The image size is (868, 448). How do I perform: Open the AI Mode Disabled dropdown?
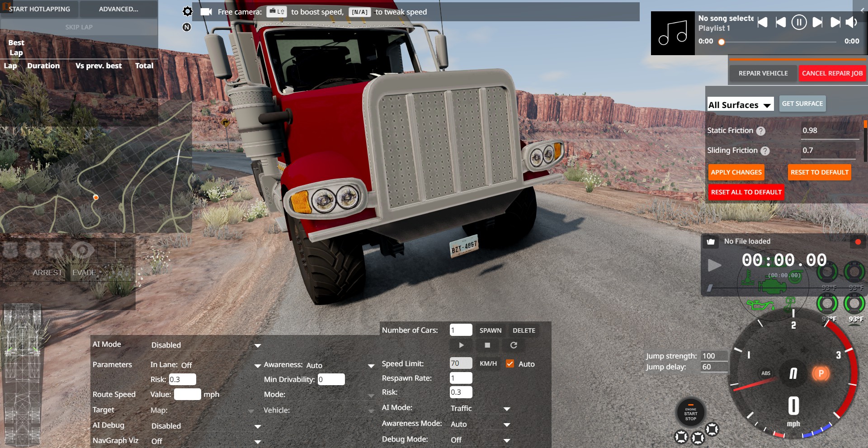206,345
